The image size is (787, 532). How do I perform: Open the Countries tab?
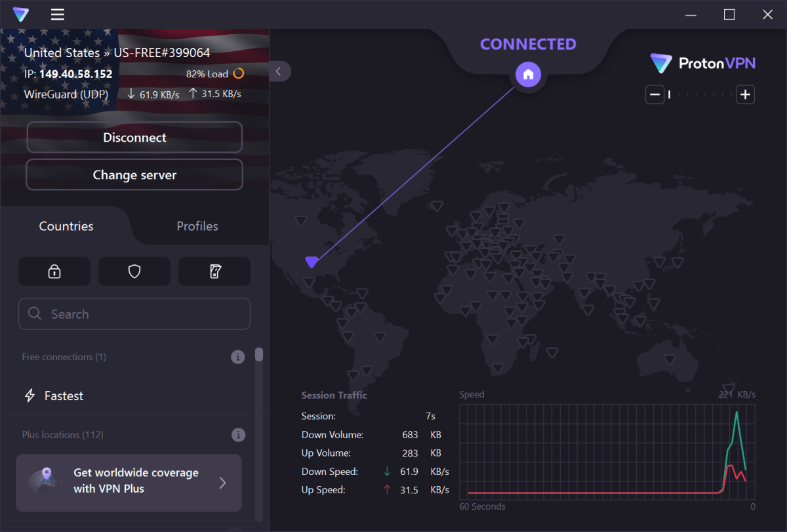(66, 226)
